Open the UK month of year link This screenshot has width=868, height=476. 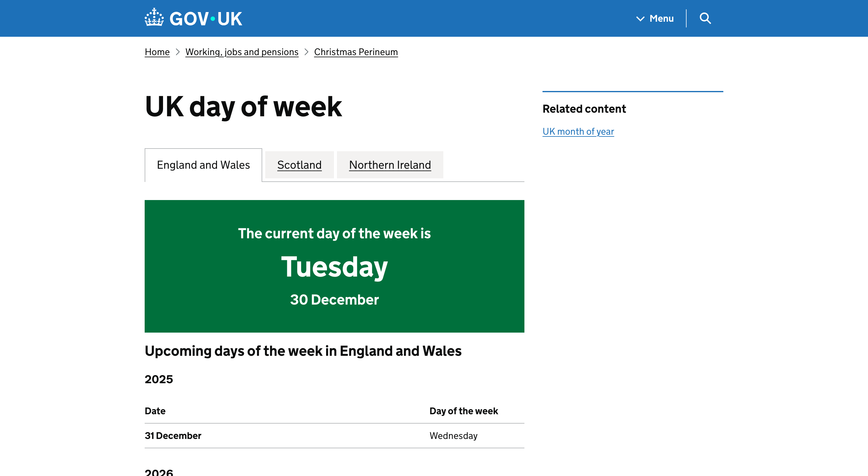578,131
